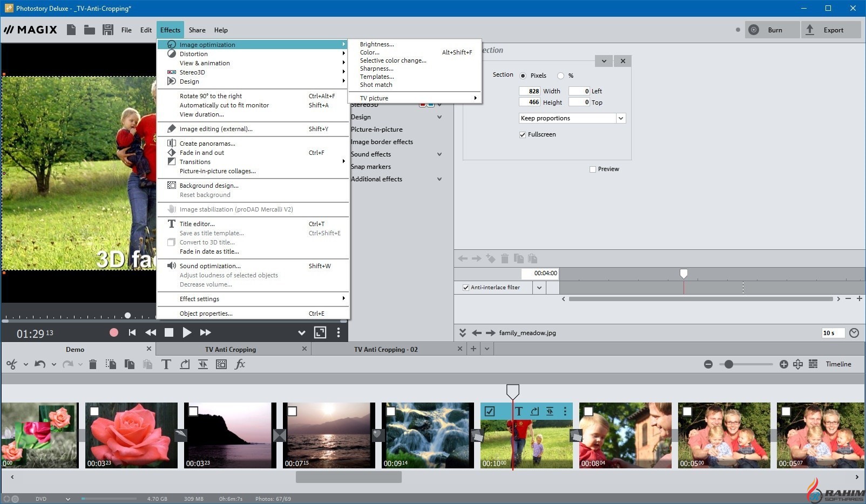Viewport: 866px width, 504px height.
Task: Expand the Additional effects section
Action: tap(439, 179)
